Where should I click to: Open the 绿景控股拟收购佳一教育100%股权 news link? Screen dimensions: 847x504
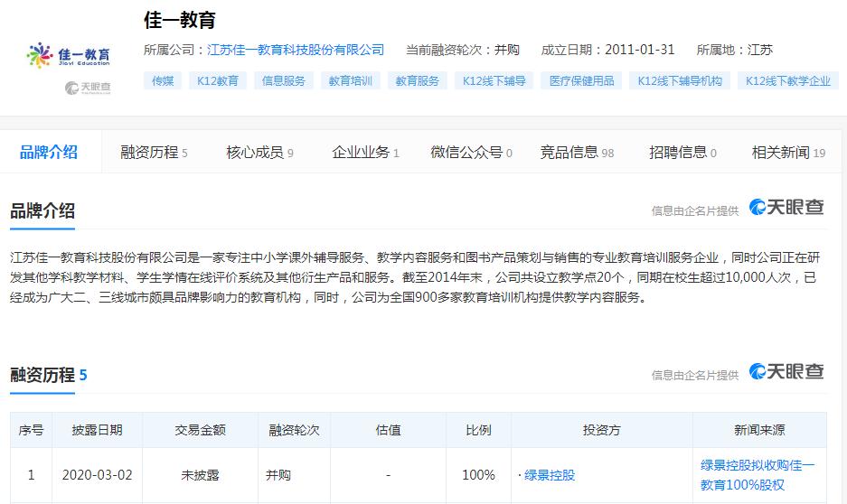point(757,475)
